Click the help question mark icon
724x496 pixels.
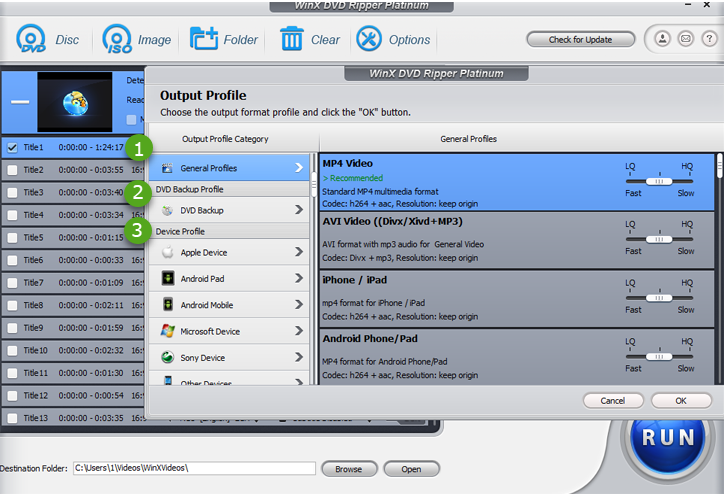coord(709,39)
